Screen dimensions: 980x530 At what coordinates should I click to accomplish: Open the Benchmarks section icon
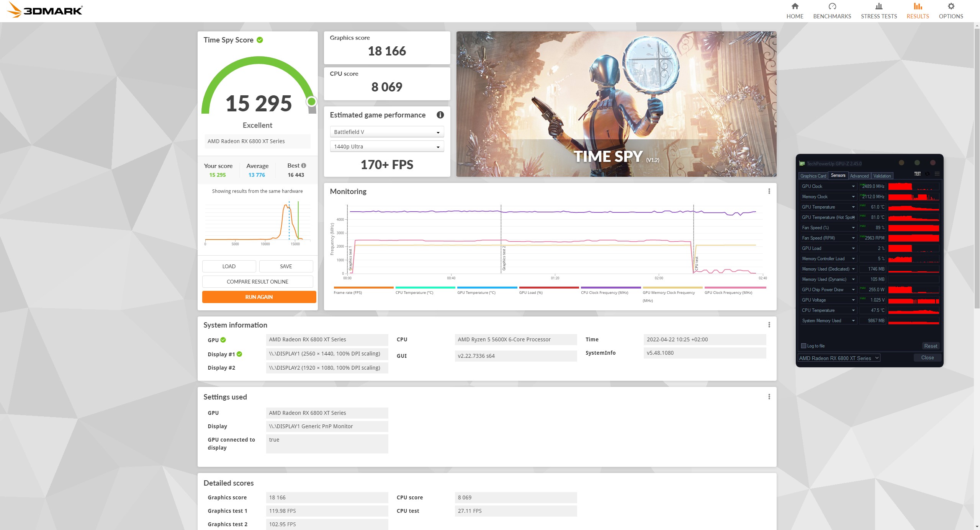pos(831,6)
